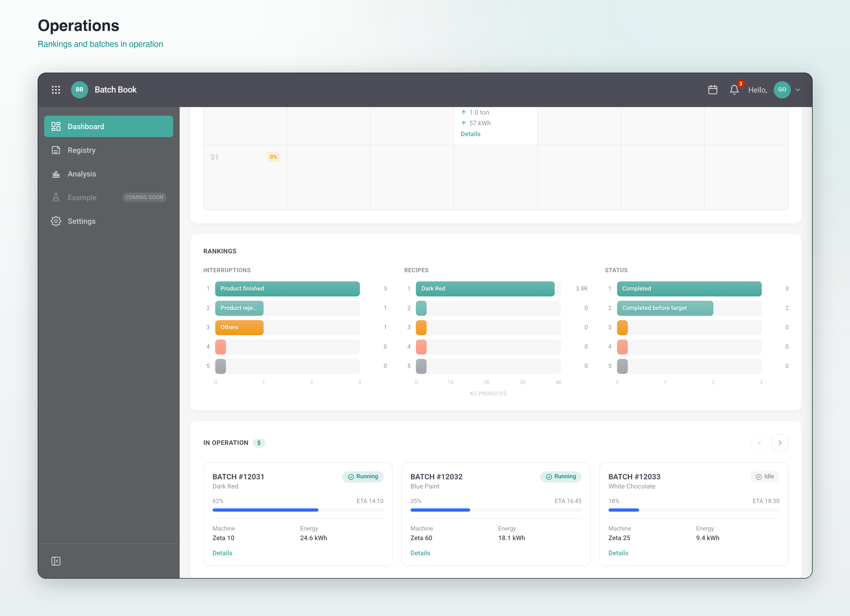
Task: Go to previous In Operation page
Action: pyautogui.click(x=759, y=442)
